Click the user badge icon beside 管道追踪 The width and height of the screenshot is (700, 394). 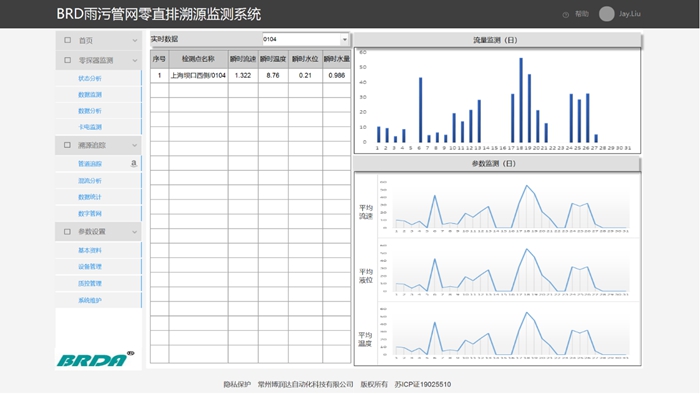pyautogui.click(x=133, y=164)
